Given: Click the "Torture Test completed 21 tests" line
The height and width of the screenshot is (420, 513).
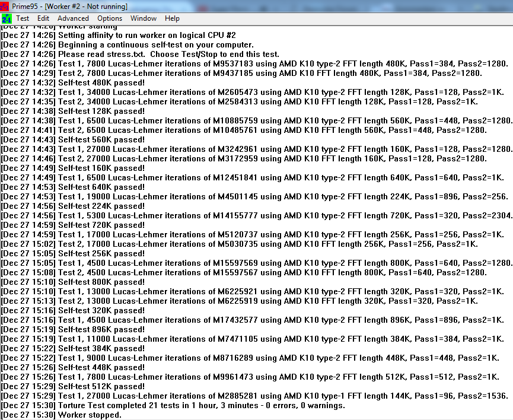Looking at the screenshot, I should point(173,406).
